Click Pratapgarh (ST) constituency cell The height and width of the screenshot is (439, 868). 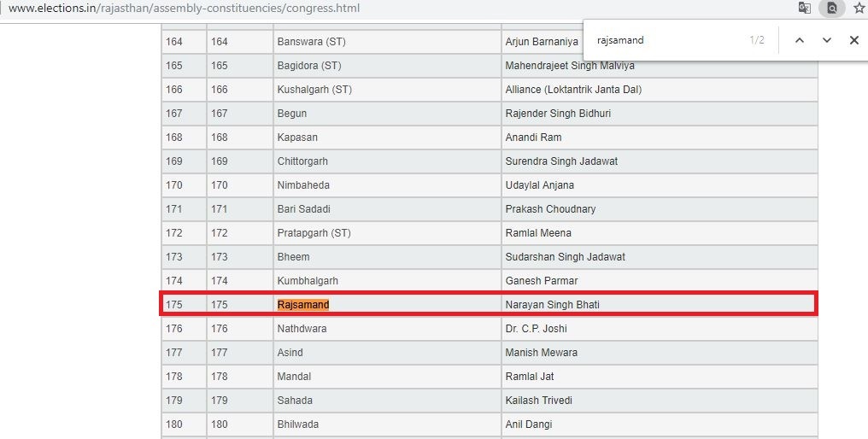click(x=314, y=233)
